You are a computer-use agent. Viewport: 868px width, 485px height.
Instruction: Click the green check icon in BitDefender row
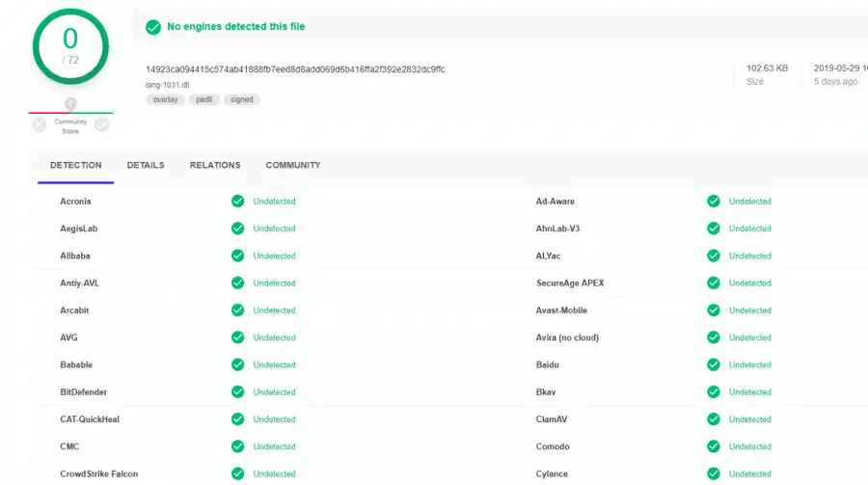[238, 392]
